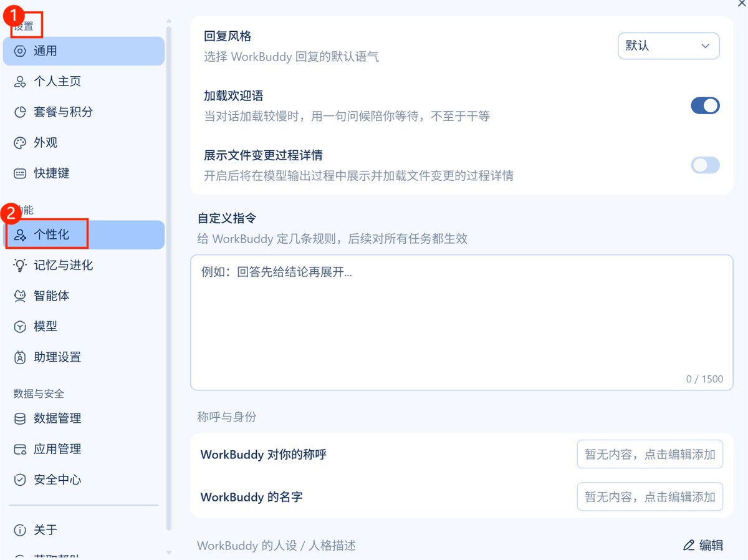The image size is (748, 560).
Task: Click the 数据与安全 section heading
Action: [x=39, y=393]
